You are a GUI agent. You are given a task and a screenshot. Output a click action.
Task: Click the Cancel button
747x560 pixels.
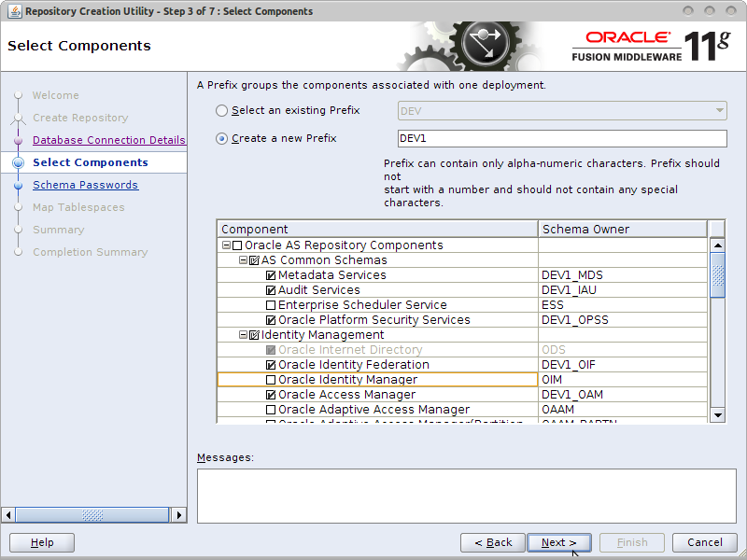point(705,542)
